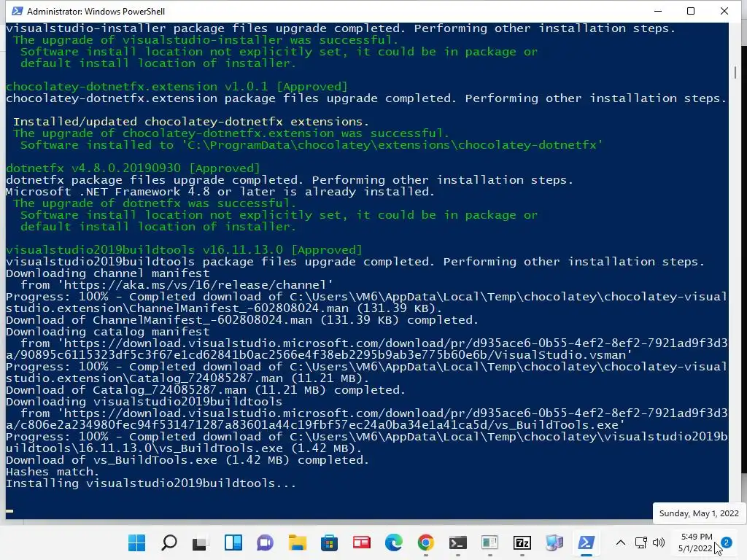Open the Windows Start menu

[136, 542]
